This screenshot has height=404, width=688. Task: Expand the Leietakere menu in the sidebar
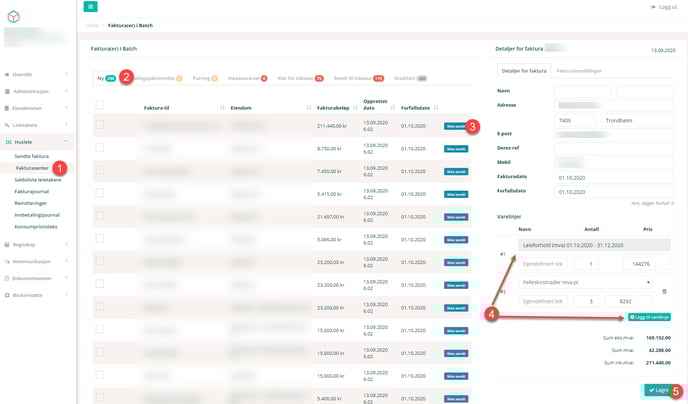point(66,125)
